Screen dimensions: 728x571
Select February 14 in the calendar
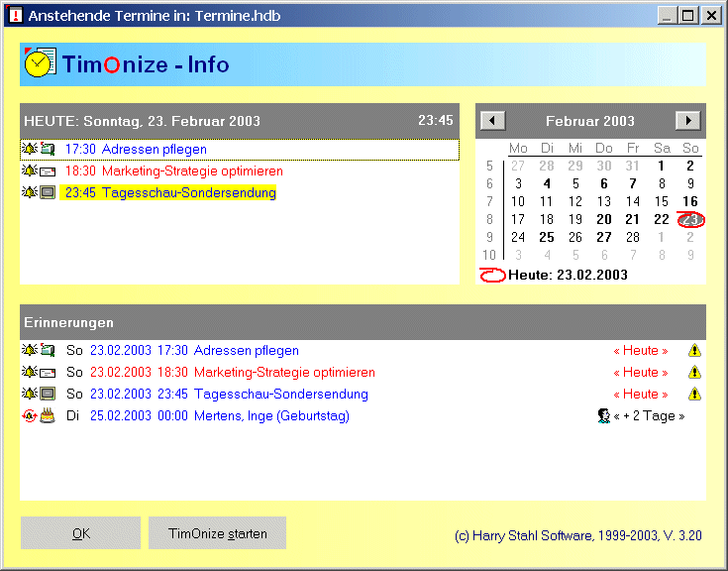(x=633, y=201)
